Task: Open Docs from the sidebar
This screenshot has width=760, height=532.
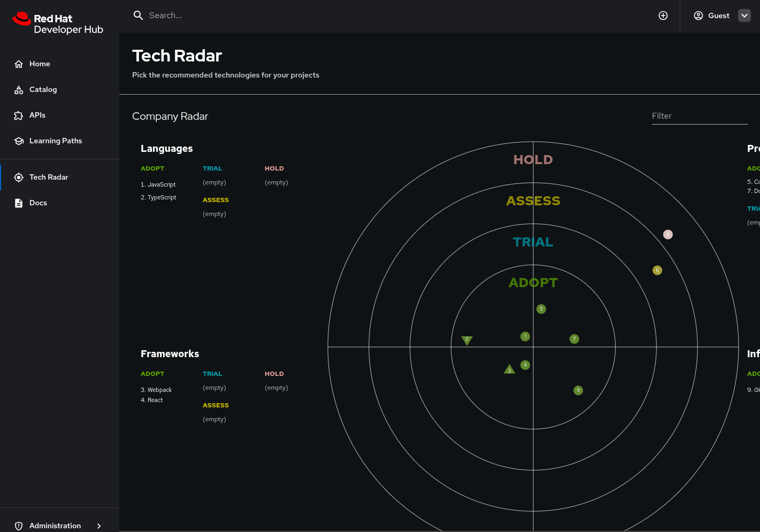Action: point(59,203)
